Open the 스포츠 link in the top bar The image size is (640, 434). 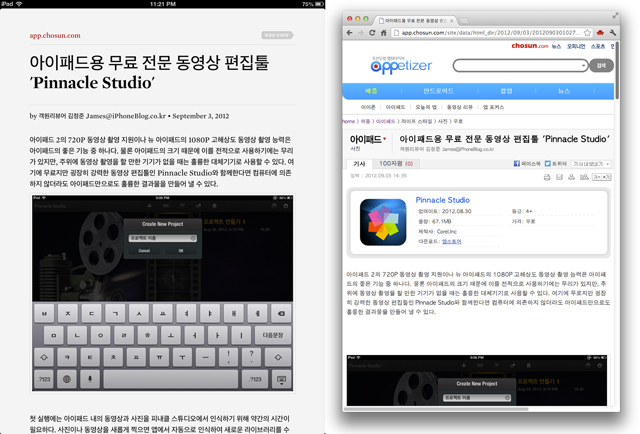(598, 47)
